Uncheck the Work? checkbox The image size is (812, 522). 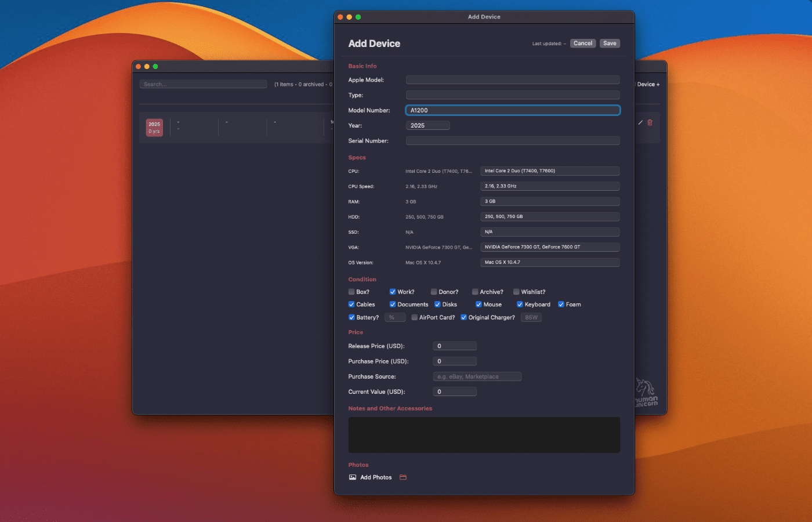[x=393, y=292]
